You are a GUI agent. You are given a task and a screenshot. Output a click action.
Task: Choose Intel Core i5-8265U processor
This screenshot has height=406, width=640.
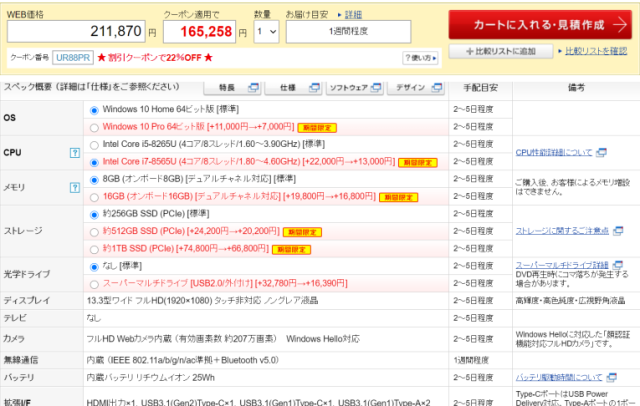pos(94,145)
